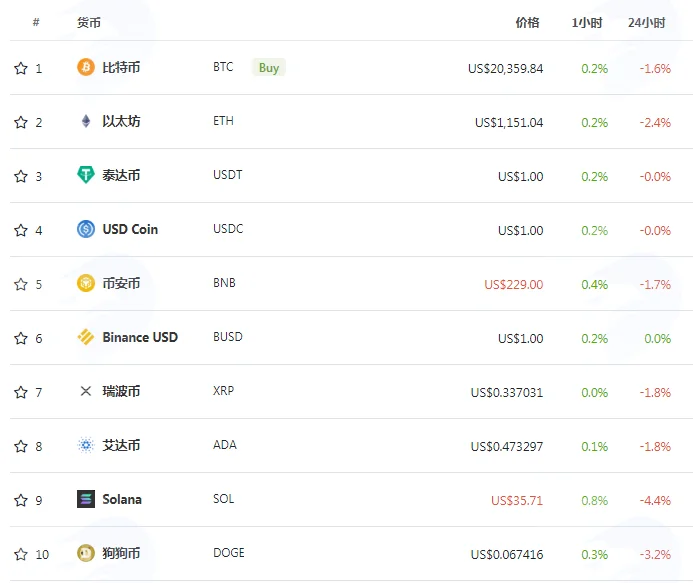Image resolution: width=693 pixels, height=583 pixels.
Task: Click the Bitcoin coin logo icon
Action: (86, 67)
